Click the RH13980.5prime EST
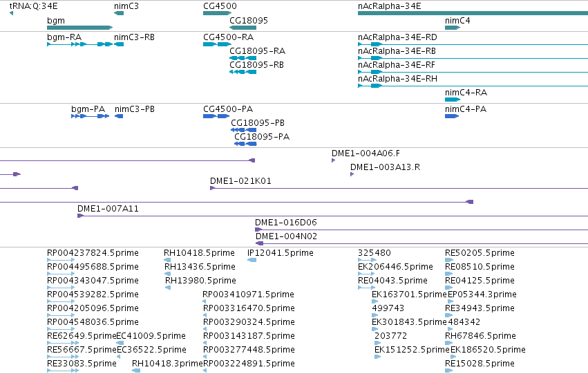Screen dimensions: 588x374 coord(168,288)
